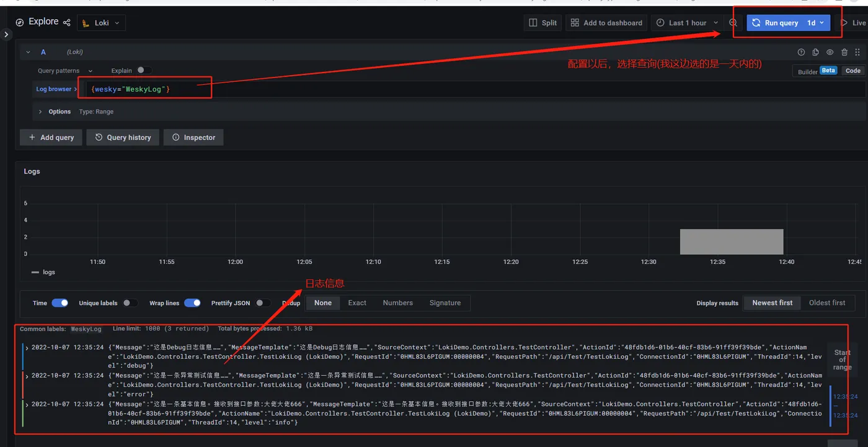Duplicate query A with the copy icon
The height and width of the screenshot is (447, 868).
point(815,53)
